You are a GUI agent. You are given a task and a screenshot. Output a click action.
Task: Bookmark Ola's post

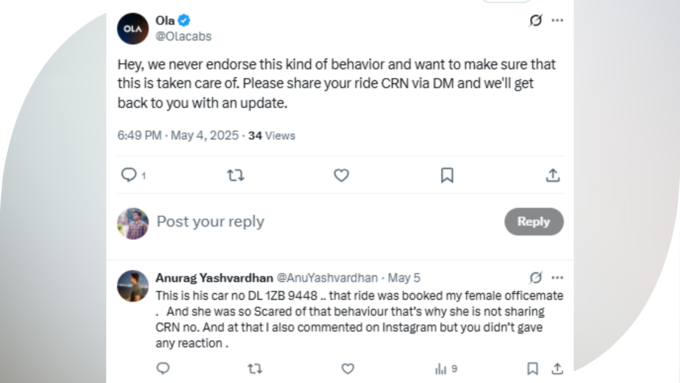[x=447, y=175]
